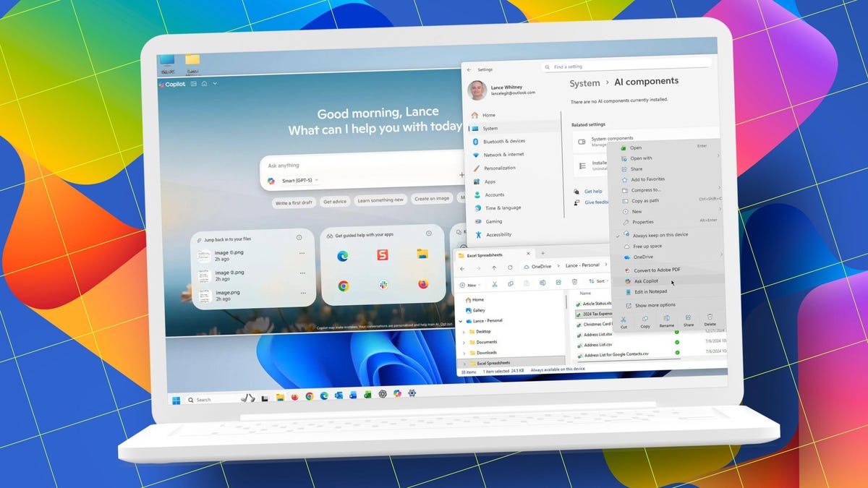This screenshot has height=488, width=868.
Task: Select the Delete icon in the context toolbar
Action: (710, 317)
